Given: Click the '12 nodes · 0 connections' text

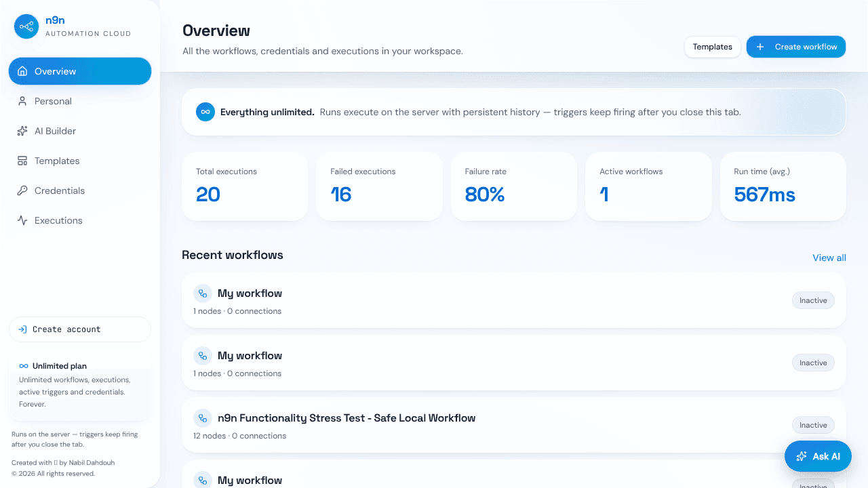Looking at the screenshot, I should pos(239,436).
